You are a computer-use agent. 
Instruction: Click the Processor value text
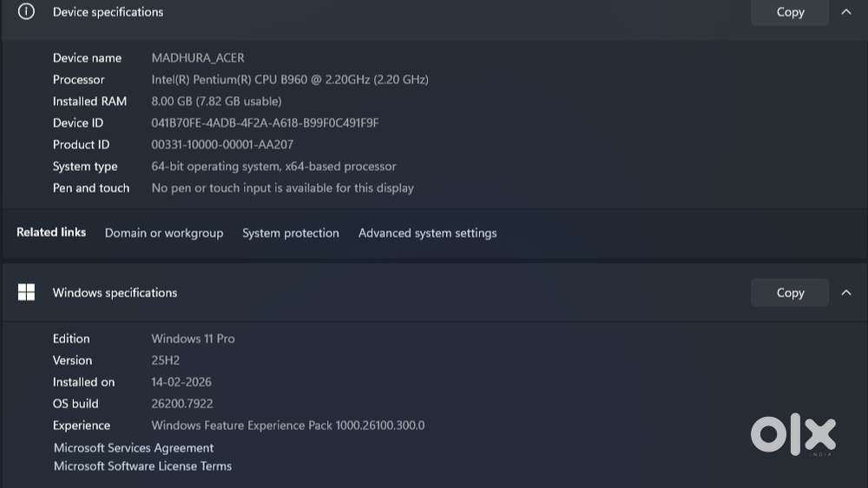[290, 79]
